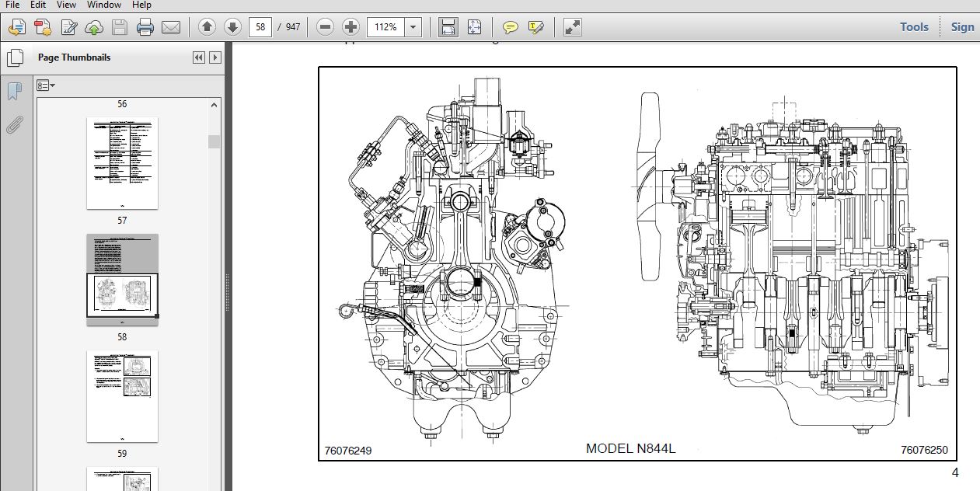Image resolution: width=980 pixels, height=491 pixels.
Task: Click the full-screen read mode icon
Action: point(573,27)
